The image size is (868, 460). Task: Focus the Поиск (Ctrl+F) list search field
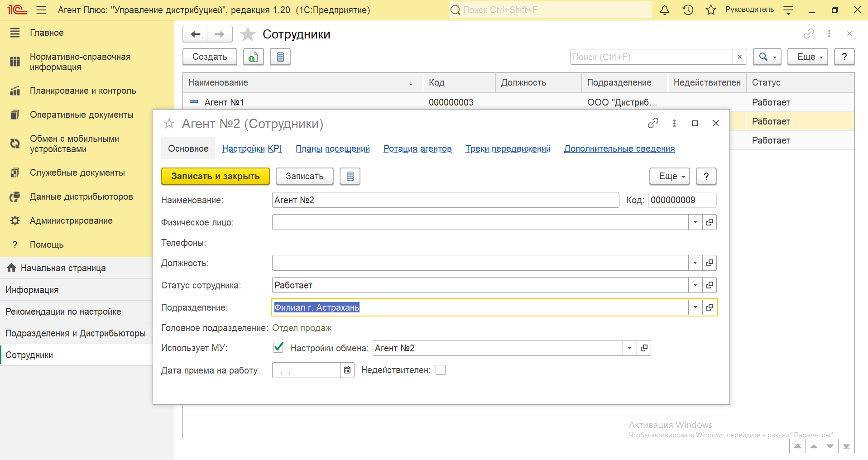[652, 57]
